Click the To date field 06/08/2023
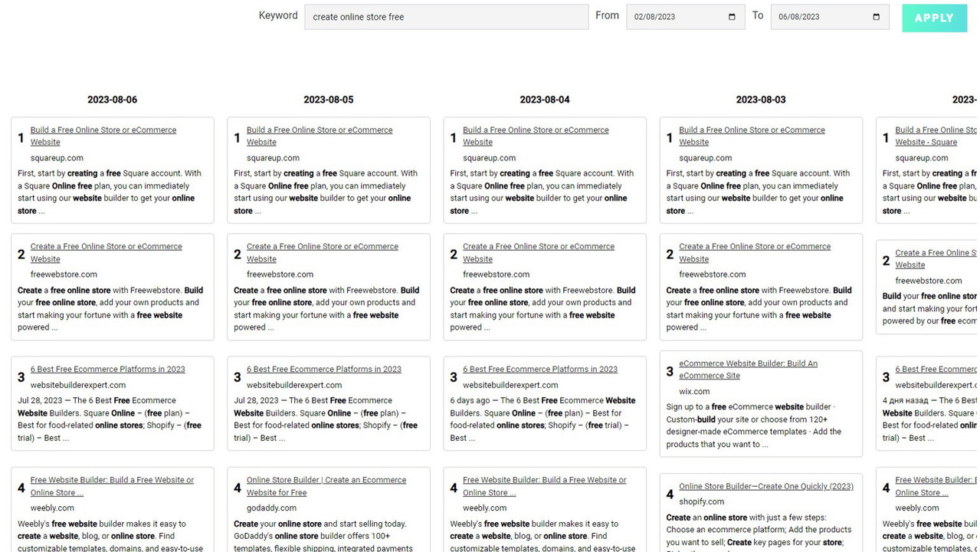 click(818, 17)
